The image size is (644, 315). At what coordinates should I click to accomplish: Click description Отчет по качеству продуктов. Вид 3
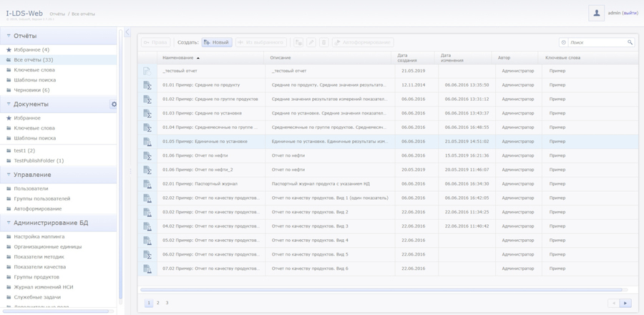tap(310, 226)
